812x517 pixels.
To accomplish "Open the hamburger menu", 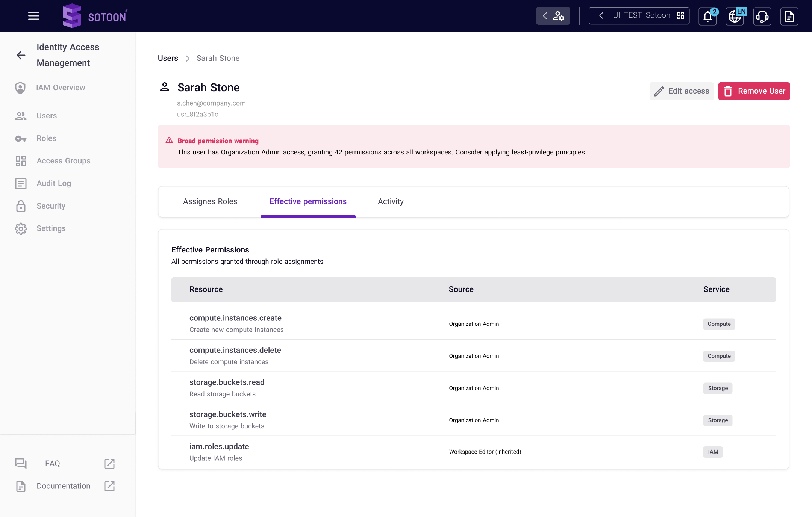I will (34, 16).
